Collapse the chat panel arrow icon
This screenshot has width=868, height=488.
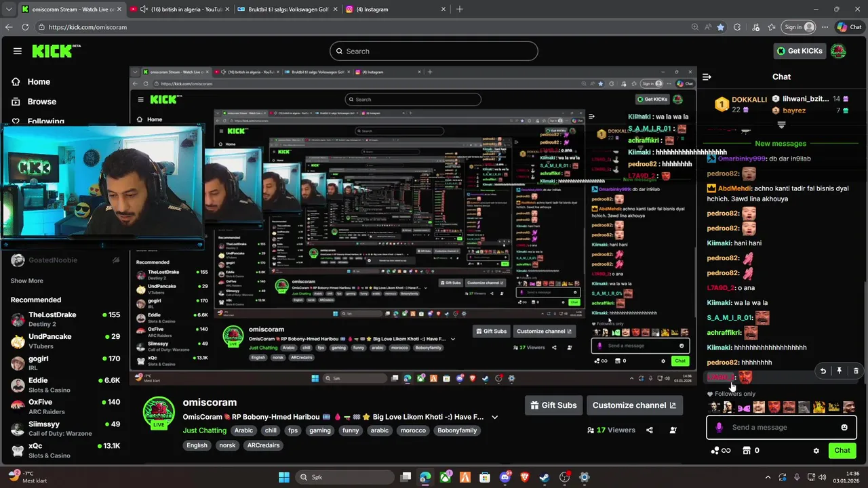[707, 77]
